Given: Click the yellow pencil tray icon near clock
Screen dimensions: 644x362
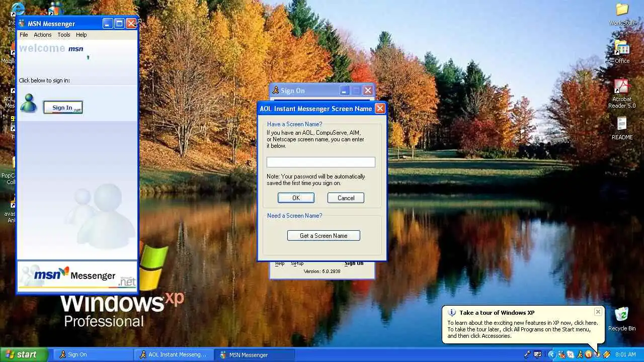Looking at the screenshot, I should (607, 355).
